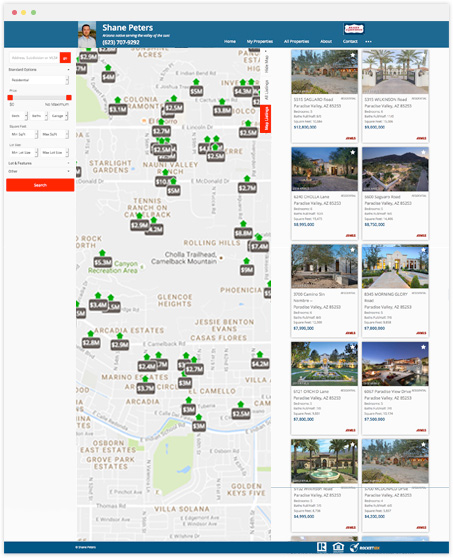This screenshot has width=453, height=558.
Task: Click the red address search icon button
Action: click(x=65, y=58)
